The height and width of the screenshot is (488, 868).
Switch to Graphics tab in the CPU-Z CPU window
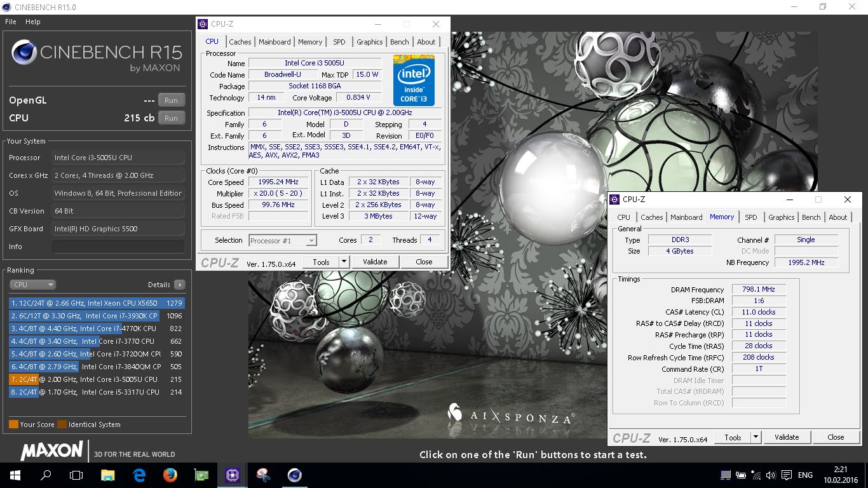tap(370, 42)
